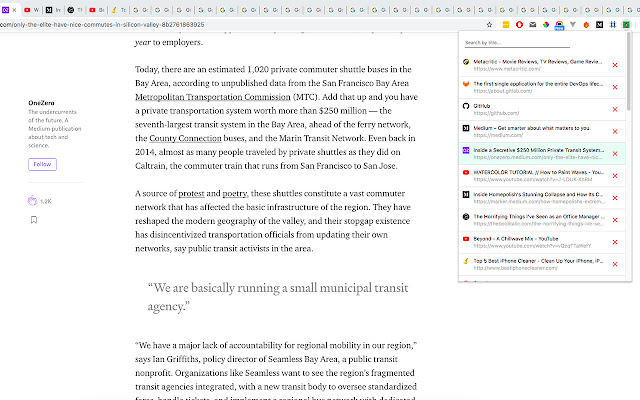Open the County Connection link
Screen dimensions: 640x400
point(185,138)
